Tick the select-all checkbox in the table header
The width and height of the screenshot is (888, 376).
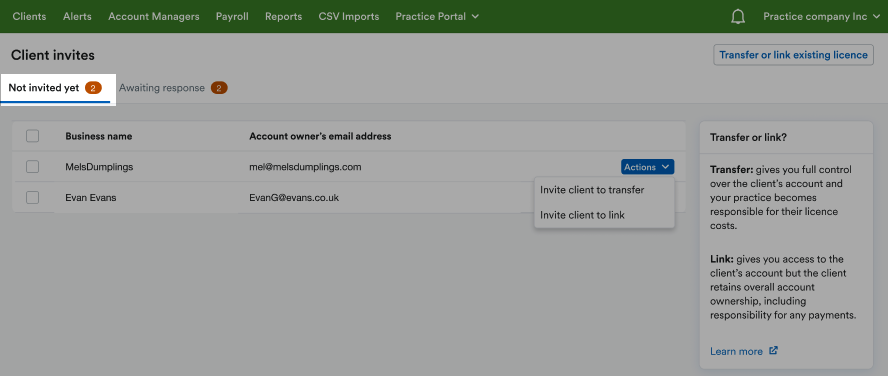click(x=32, y=136)
